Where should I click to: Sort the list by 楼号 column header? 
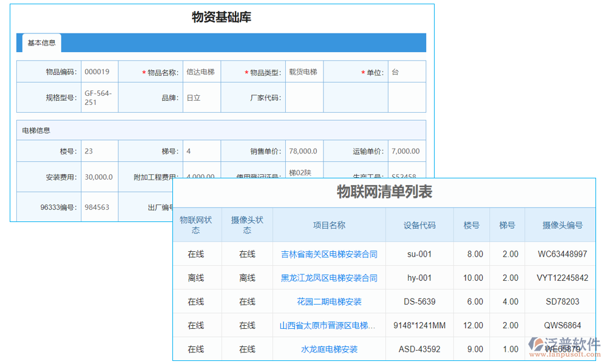click(472, 225)
